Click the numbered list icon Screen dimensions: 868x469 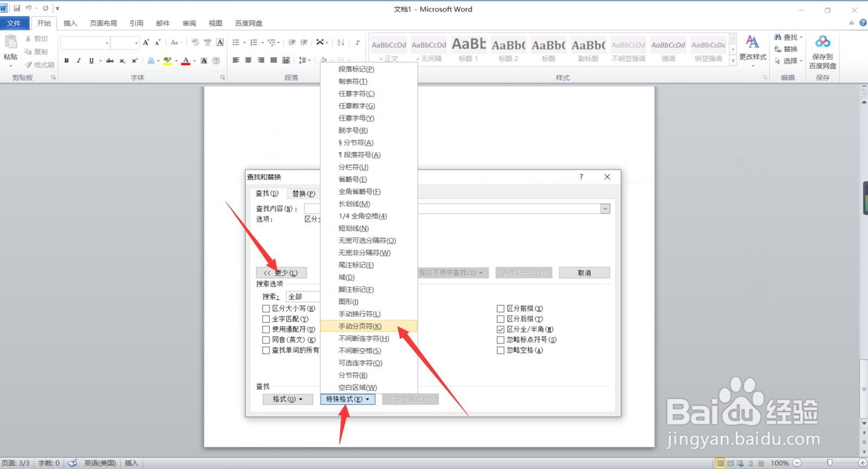pyautogui.click(x=253, y=42)
